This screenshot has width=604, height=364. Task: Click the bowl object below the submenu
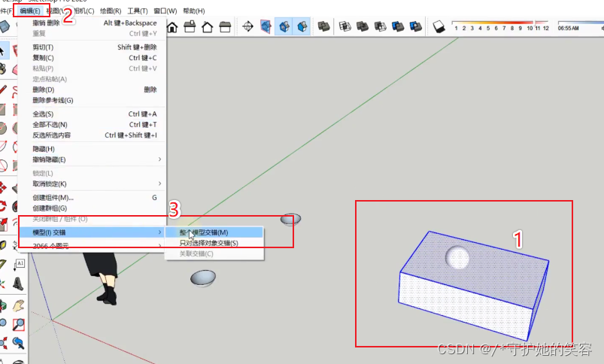point(203,278)
